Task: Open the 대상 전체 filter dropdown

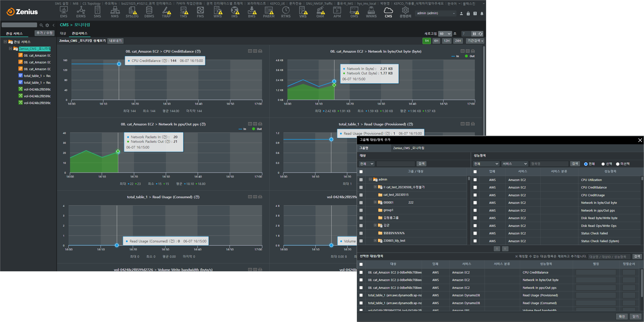Action: pyautogui.click(x=366, y=164)
